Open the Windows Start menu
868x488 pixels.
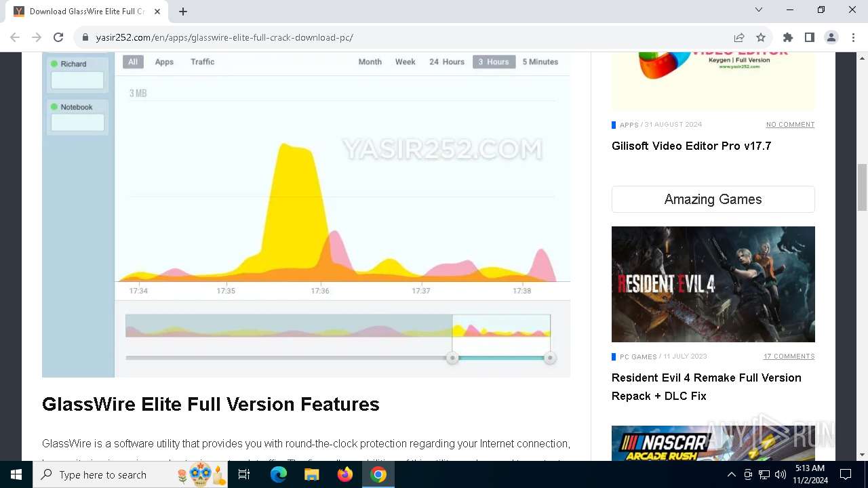[x=16, y=474]
